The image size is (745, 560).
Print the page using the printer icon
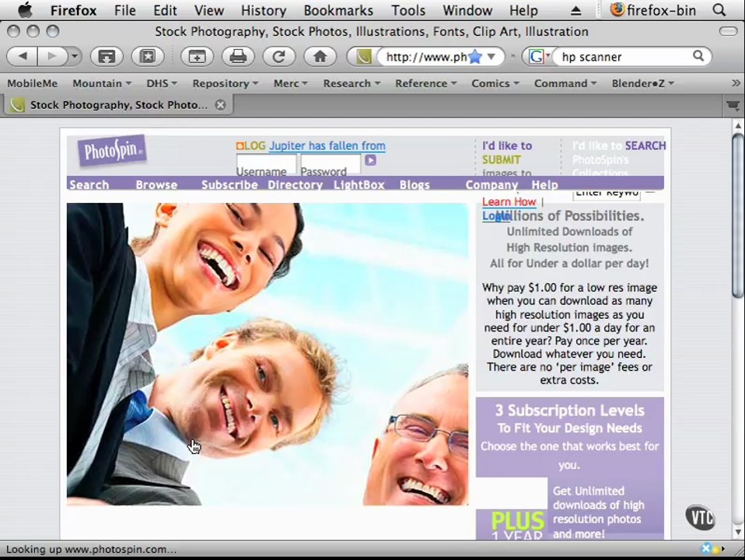point(238,57)
